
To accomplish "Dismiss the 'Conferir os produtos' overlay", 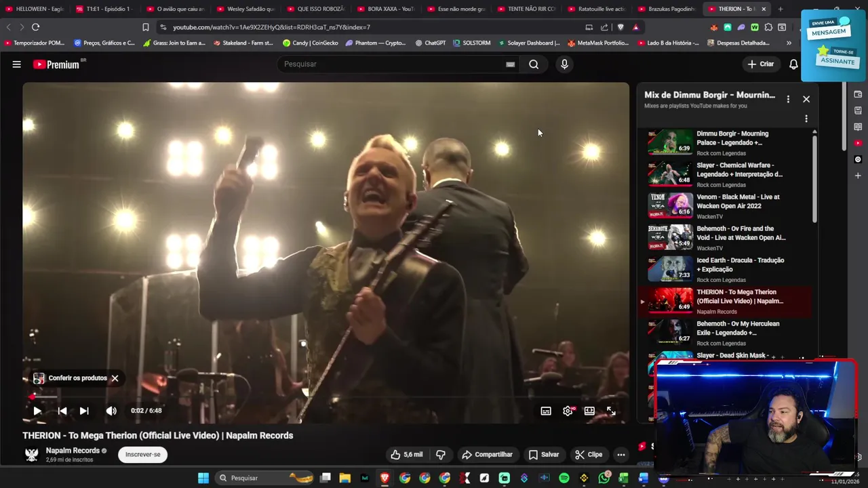I will point(115,378).
